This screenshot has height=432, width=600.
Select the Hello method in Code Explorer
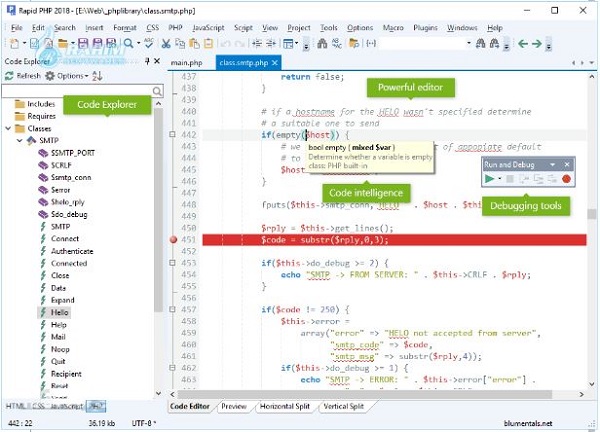click(x=60, y=312)
